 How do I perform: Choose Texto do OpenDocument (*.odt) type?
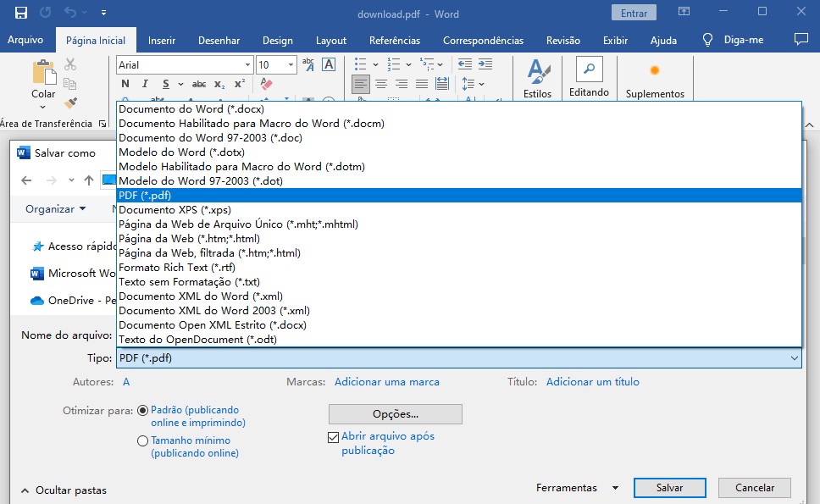(458, 340)
